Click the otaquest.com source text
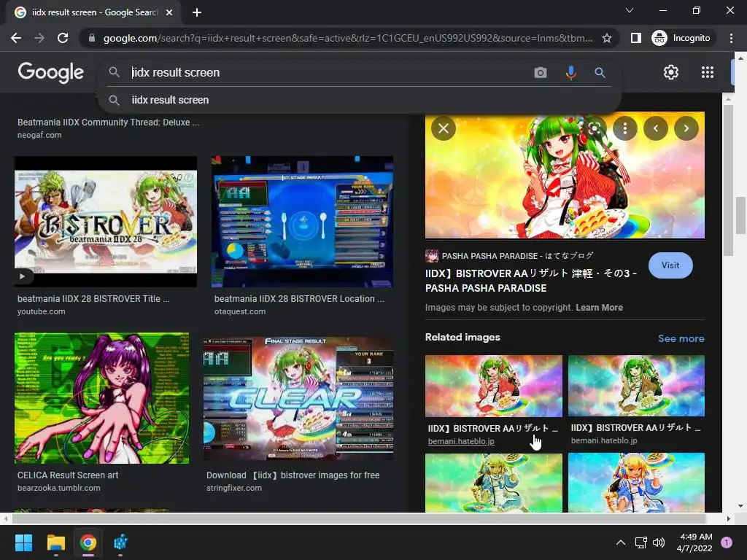Viewport: 747px width, 560px height. click(239, 311)
